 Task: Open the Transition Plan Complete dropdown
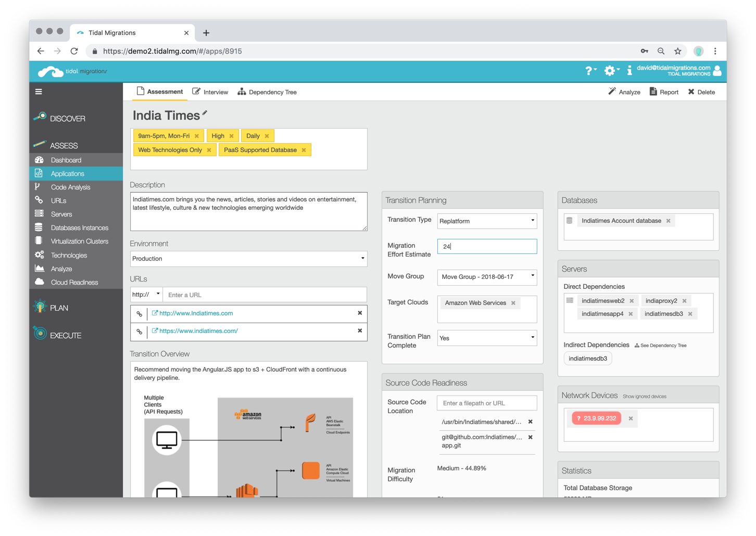coord(487,338)
